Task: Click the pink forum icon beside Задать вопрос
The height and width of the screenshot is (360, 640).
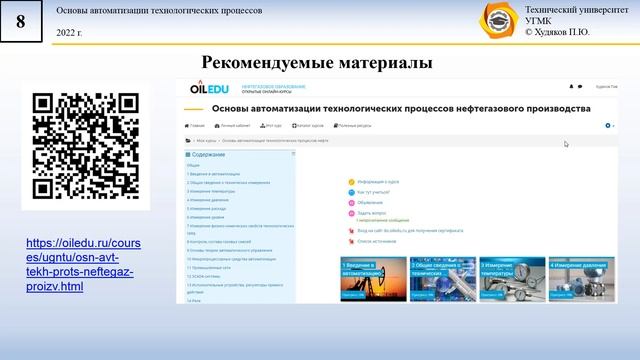Action: coord(351,213)
